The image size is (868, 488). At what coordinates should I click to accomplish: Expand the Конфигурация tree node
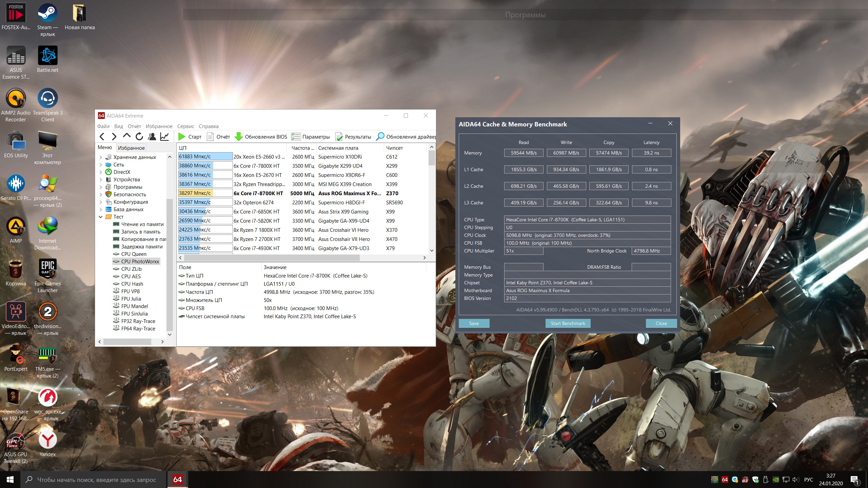tap(101, 202)
